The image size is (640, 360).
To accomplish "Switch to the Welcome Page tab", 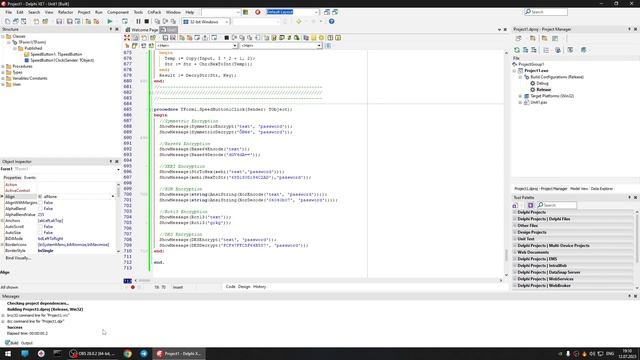I will (x=142, y=30).
